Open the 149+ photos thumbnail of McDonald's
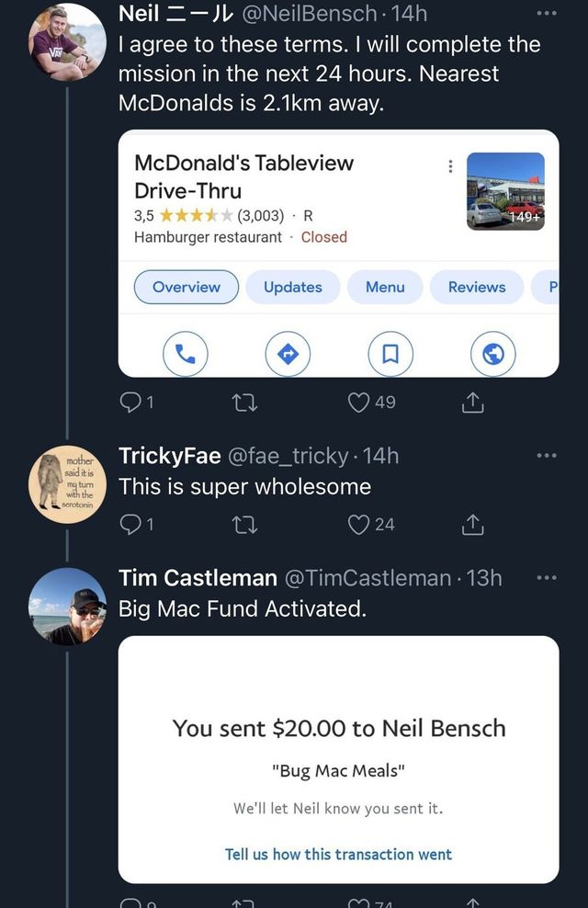This screenshot has height=908, width=588. click(x=506, y=193)
